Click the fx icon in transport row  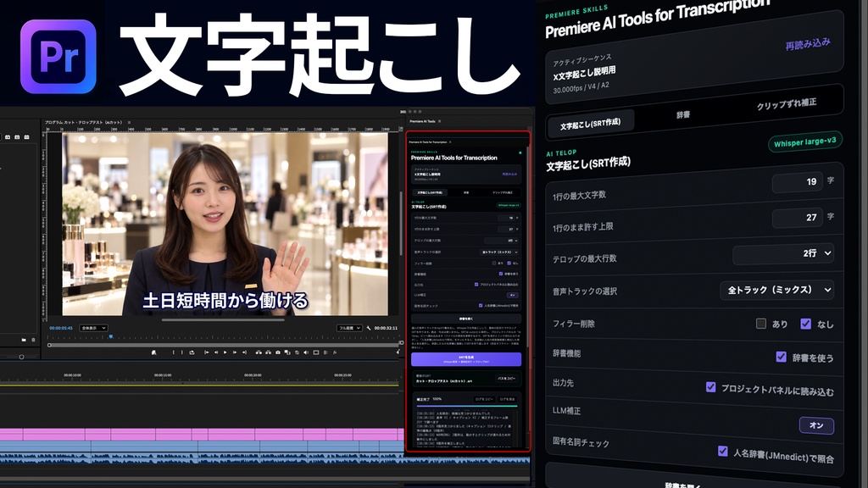click(335, 352)
